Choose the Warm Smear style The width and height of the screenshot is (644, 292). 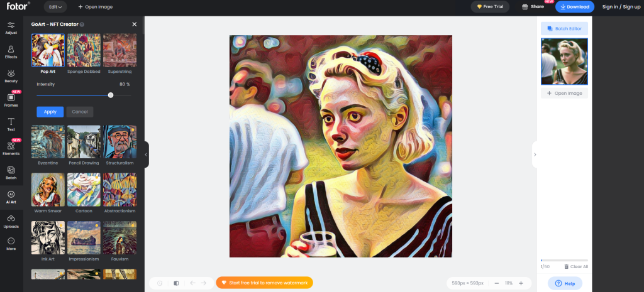[48, 190]
